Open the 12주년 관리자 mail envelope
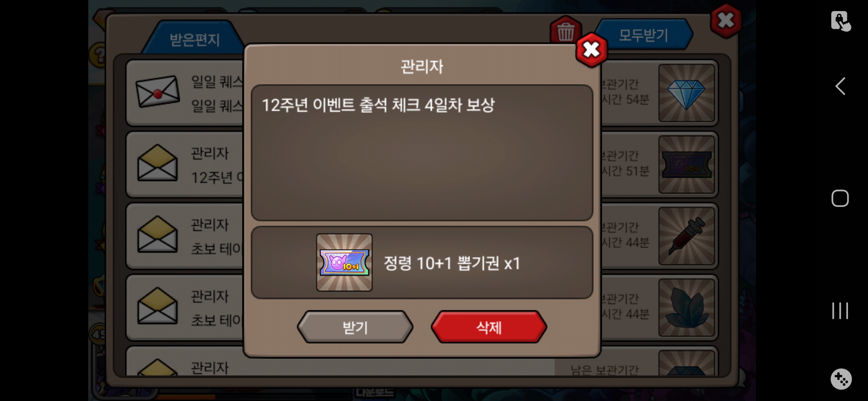Screen dimensions: 868x401 coord(157,163)
